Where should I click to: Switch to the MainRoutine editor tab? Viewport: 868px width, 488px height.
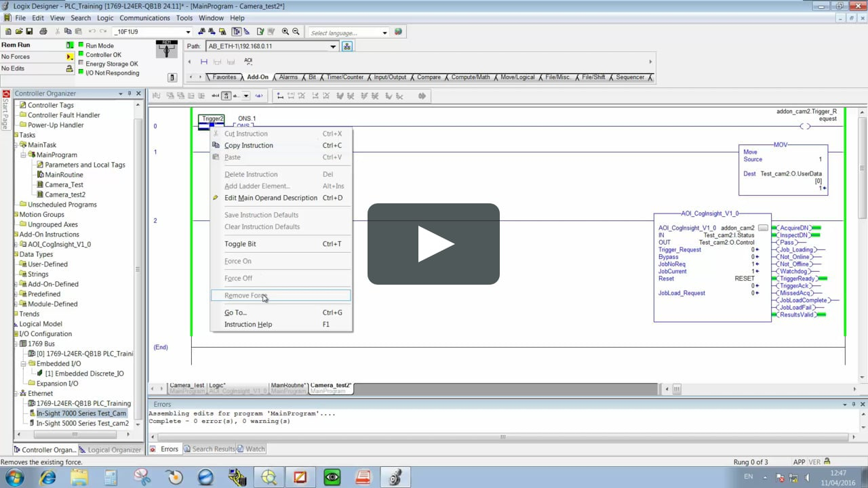(x=288, y=388)
